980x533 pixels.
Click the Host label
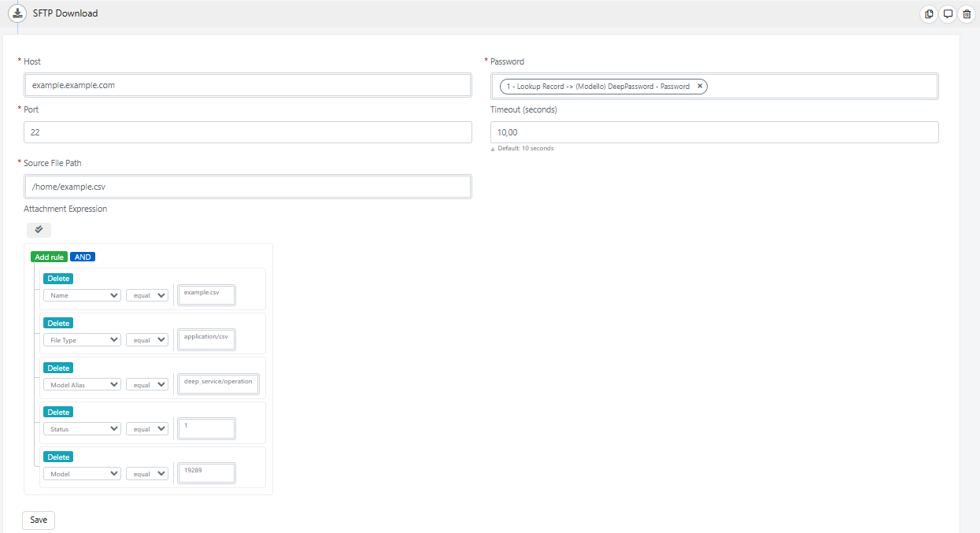pos(32,61)
